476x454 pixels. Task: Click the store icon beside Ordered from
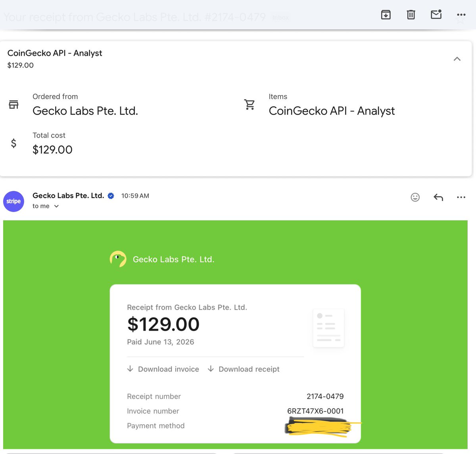(13, 105)
